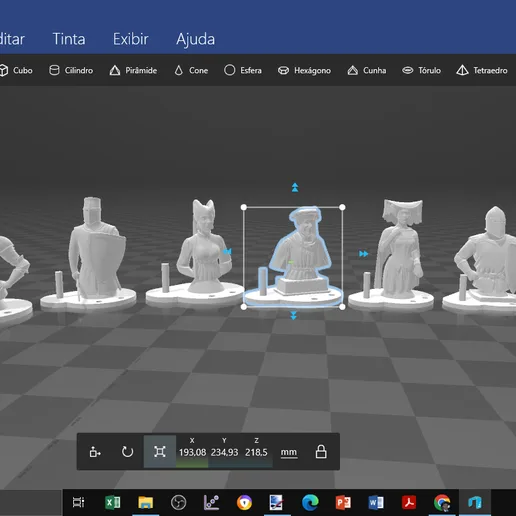This screenshot has width=516, height=516.
Task: Insert a Tórulo shape
Action: coord(421,70)
